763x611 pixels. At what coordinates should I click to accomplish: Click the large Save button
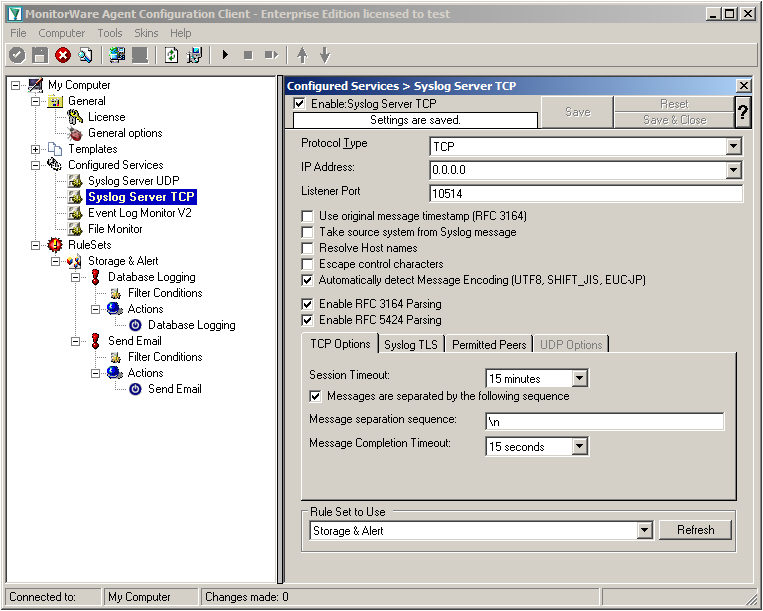(x=578, y=112)
